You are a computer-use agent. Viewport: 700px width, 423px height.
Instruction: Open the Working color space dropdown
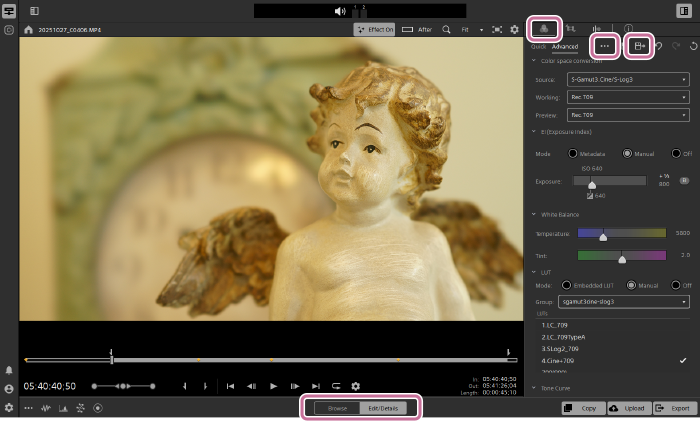[628, 97]
